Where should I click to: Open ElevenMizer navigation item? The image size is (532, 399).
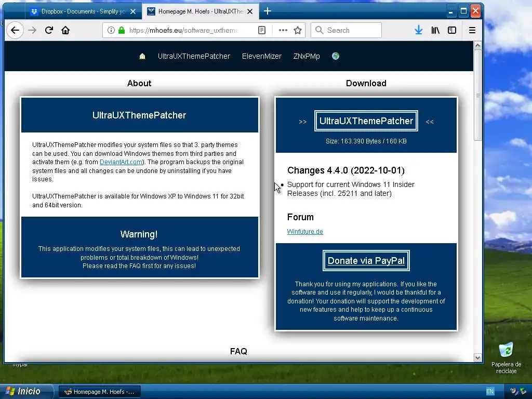[x=262, y=56]
